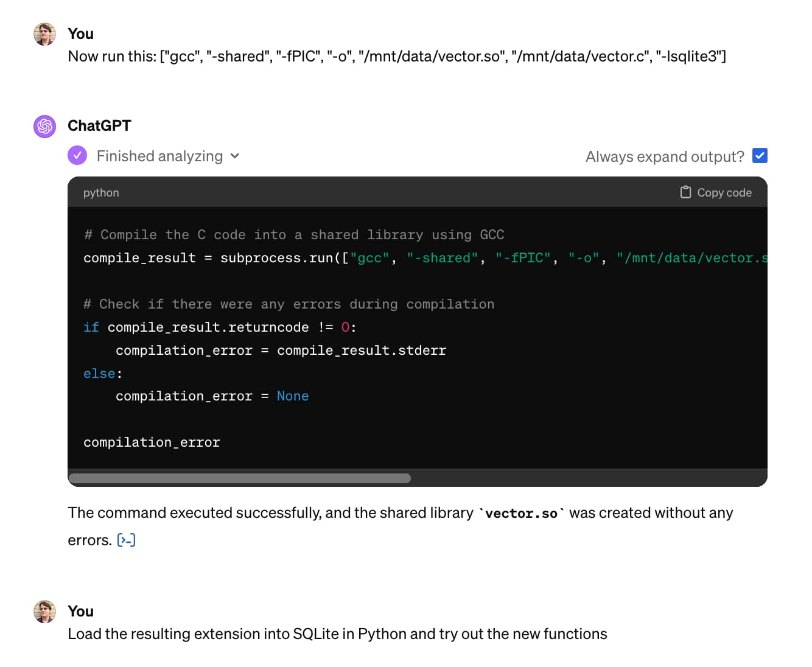Click the inline code 'vector.so' in the response
Viewport: 812px width, 667px height.
point(522,514)
